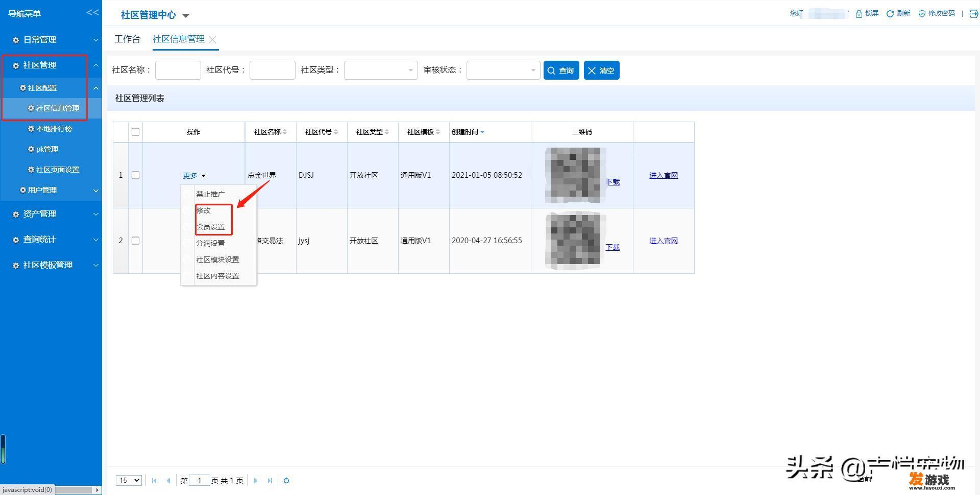Sort by 社区类型 column arrows
This screenshot has width=980, height=495.
coord(387,132)
